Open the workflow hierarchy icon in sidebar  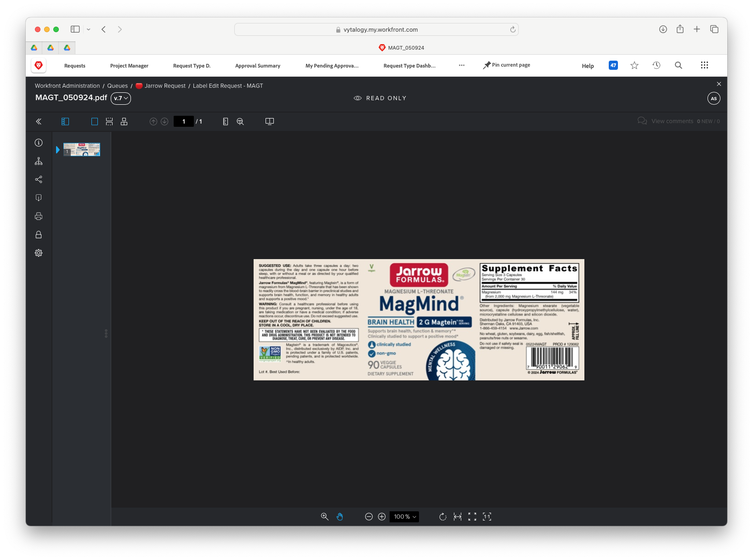click(39, 161)
